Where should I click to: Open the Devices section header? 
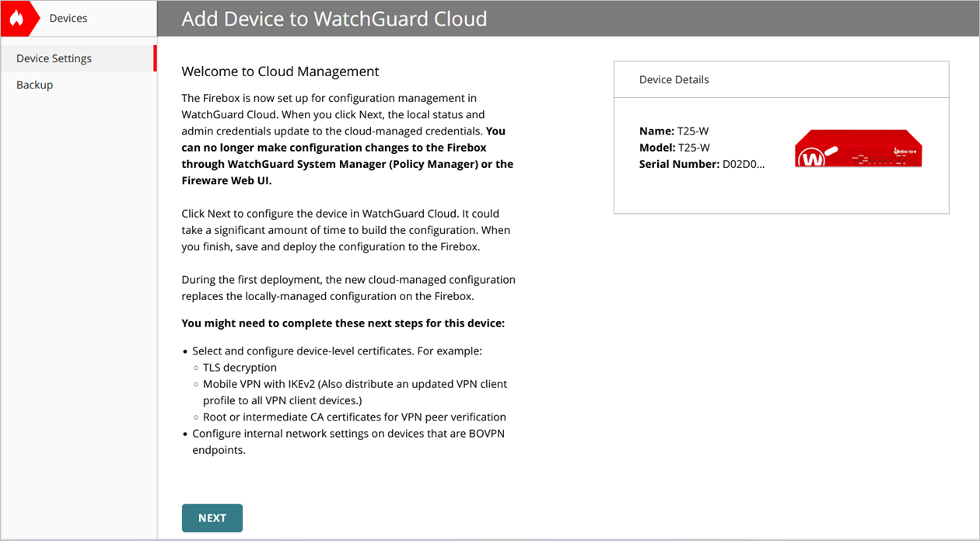point(68,18)
